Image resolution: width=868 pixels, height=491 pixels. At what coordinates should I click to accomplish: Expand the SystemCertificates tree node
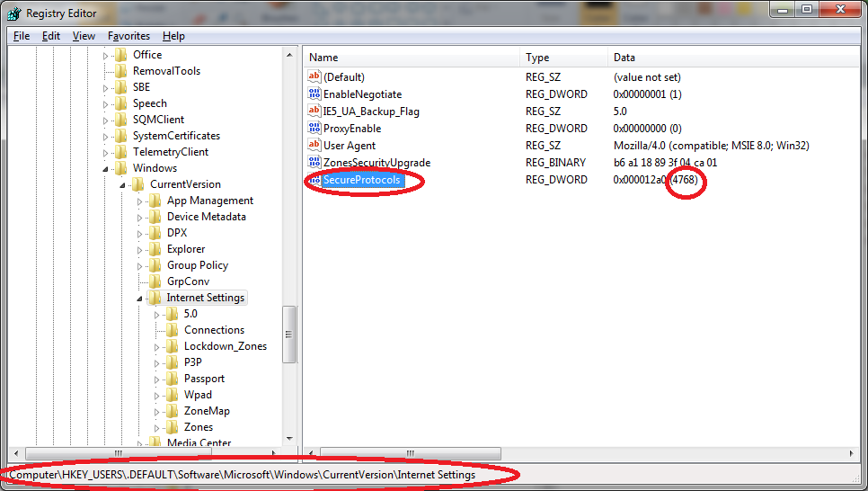105,137
